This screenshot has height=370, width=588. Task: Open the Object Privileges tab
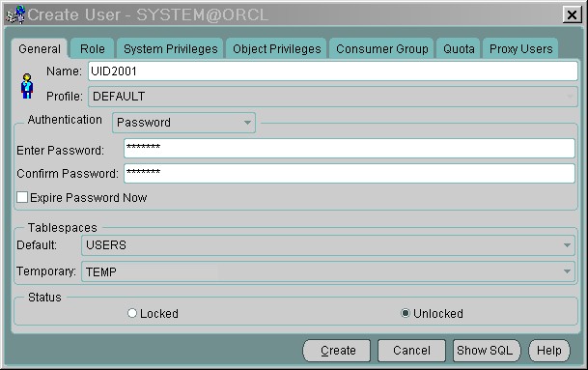click(277, 48)
